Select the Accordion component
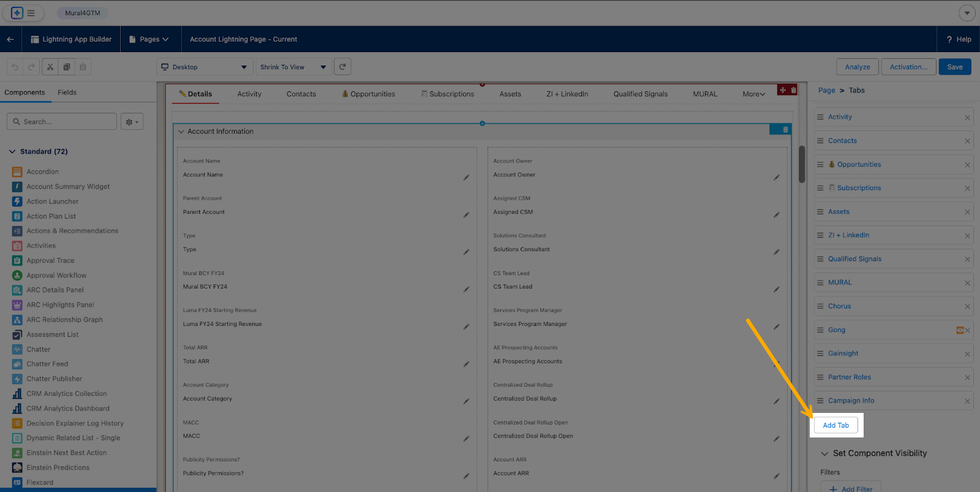Screen dimensions: 980x492 coord(42,172)
